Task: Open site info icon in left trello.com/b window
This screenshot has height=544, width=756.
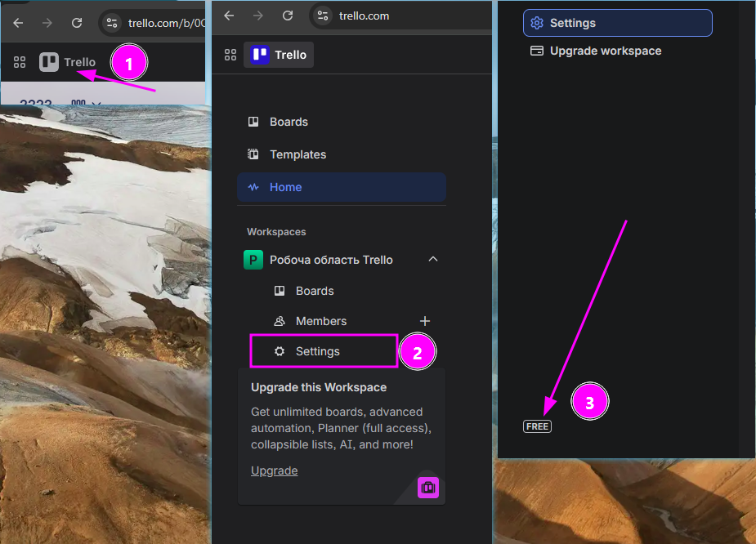Action: (x=112, y=23)
